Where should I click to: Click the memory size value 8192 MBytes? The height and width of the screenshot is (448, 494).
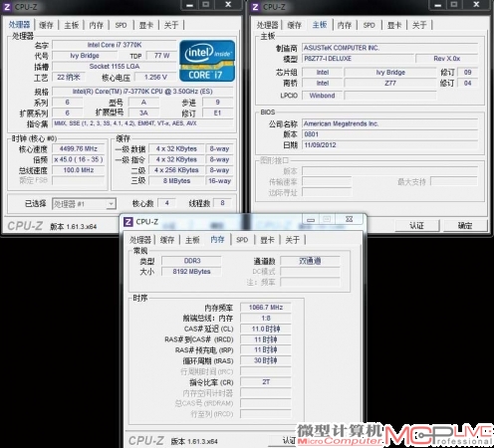point(192,272)
